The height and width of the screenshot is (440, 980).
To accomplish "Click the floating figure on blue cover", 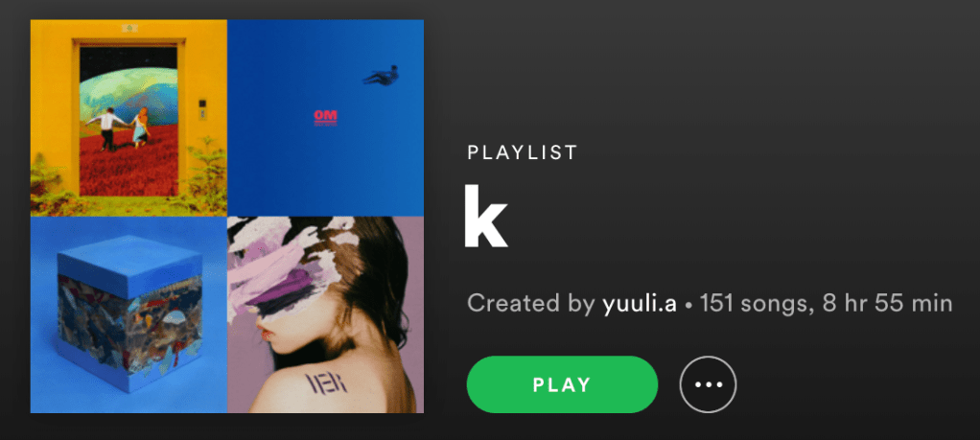I will pos(382,77).
